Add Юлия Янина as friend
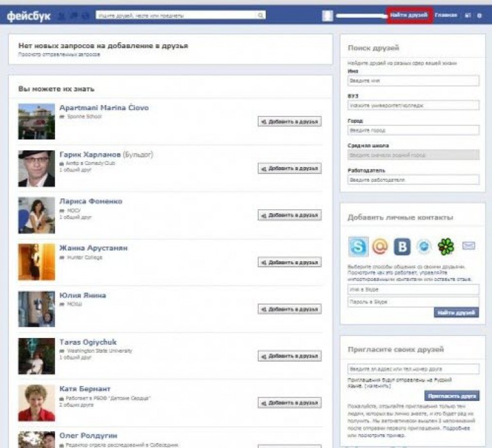Screen dimensions: 492x448 point(290,309)
